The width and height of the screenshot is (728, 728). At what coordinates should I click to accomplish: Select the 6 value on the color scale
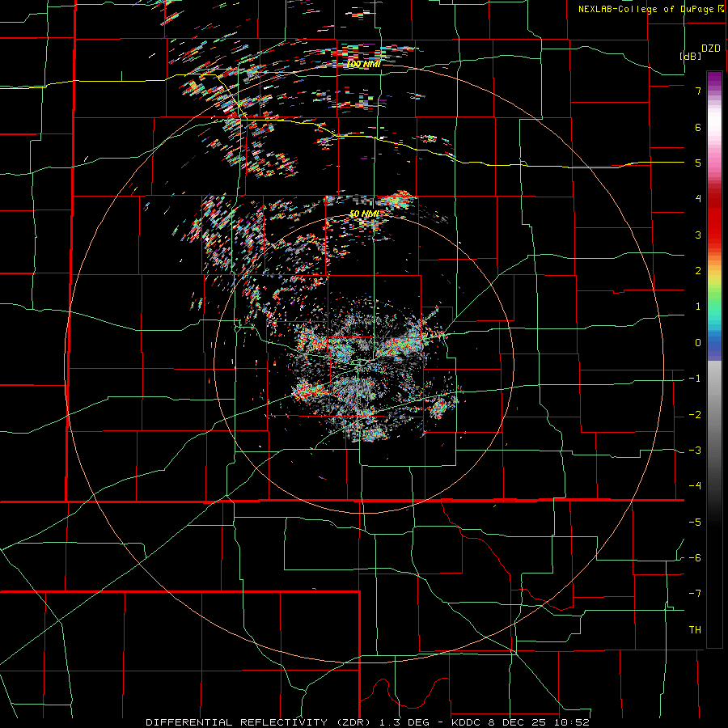click(x=698, y=127)
